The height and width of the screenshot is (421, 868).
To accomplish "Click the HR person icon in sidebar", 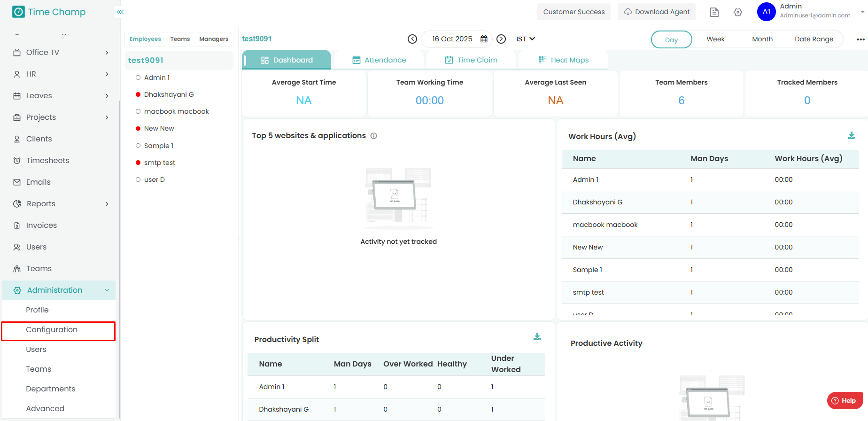I will tap(17, 74).
